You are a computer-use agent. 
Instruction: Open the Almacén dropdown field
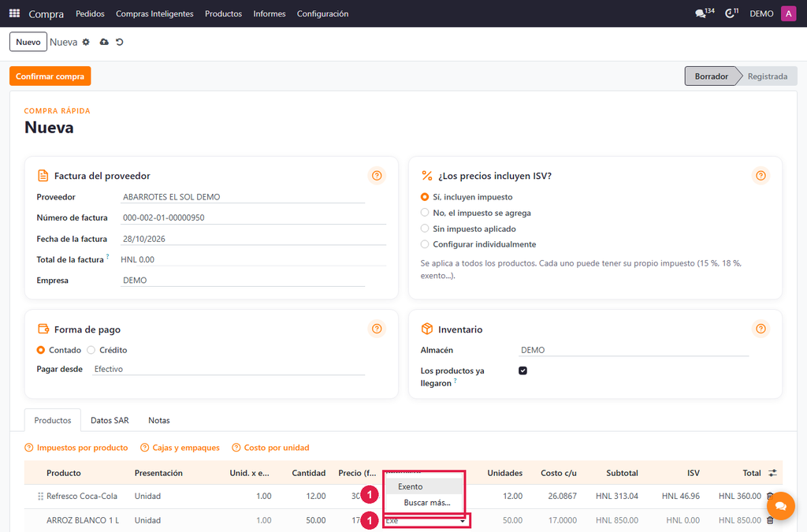click(x=634, y=350)
